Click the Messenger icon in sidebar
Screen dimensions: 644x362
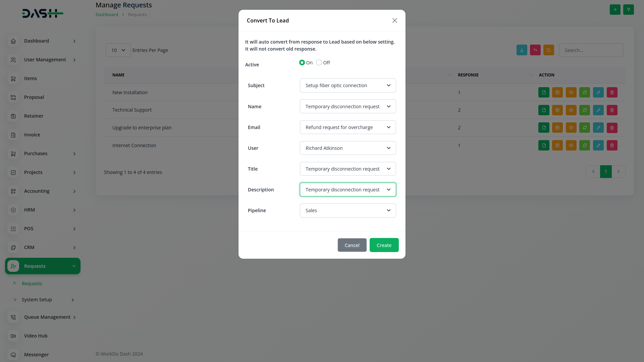tap(13, 355)
